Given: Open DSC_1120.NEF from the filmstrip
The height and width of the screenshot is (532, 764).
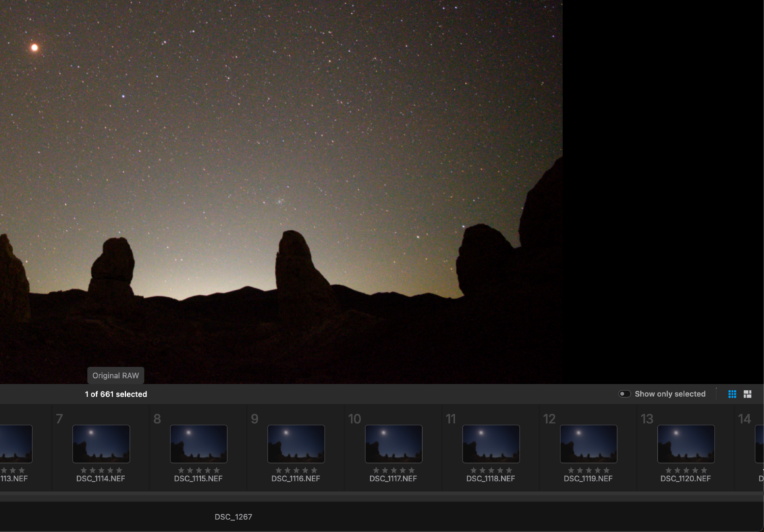Looking at the screenshot, I should pyautogui.click(x=686, y=444).
